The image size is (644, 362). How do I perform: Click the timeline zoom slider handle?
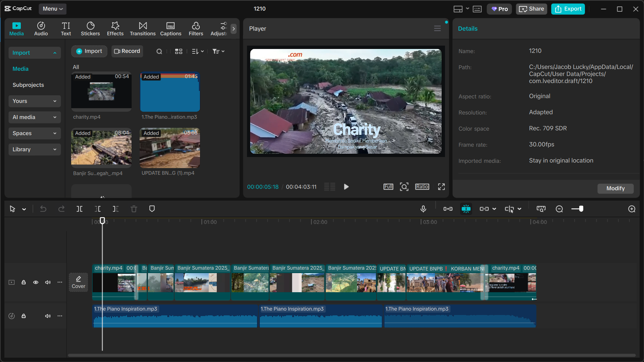pos(581,209)
